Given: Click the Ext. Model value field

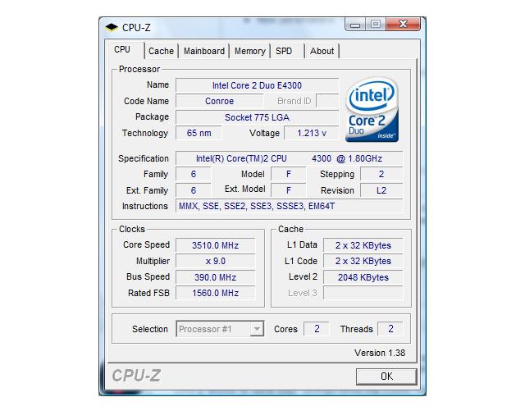Looking at the screenshot, I should click(288, 190).
